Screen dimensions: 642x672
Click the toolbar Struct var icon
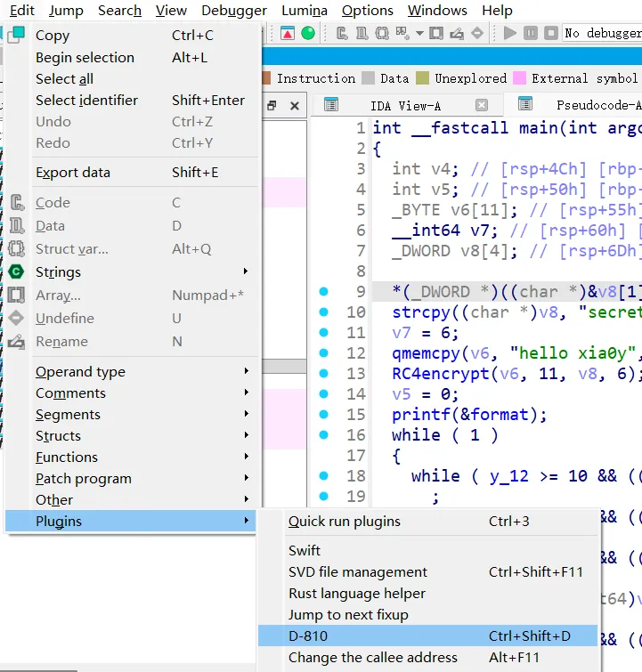tap(382, 33)
